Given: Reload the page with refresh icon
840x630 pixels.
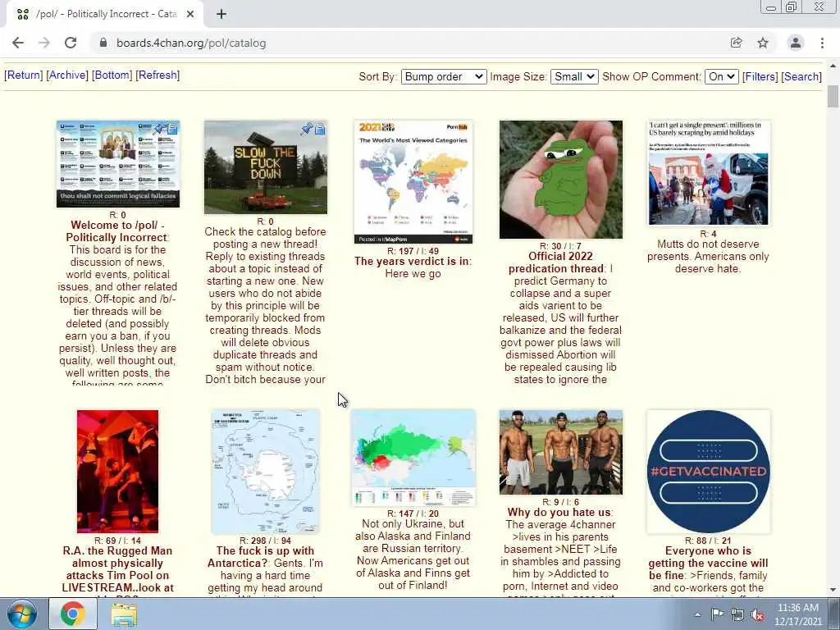Looking at the screenshot, I should [x=71, y=43].
